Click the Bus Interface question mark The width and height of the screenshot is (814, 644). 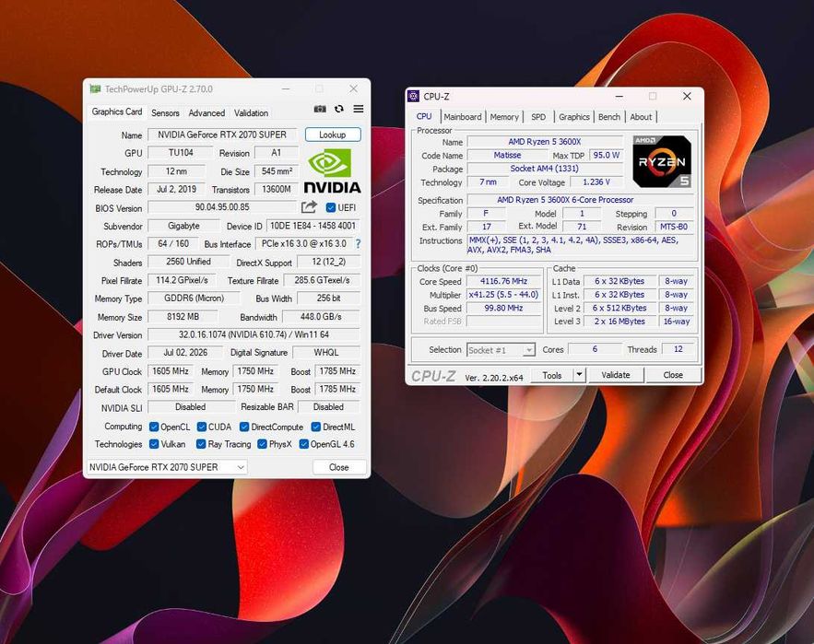coord(358,243)
